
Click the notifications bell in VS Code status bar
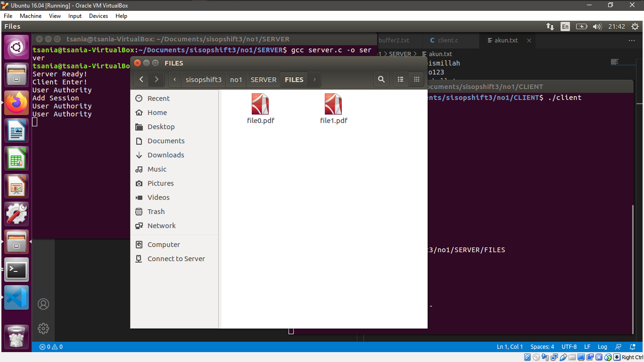632,346
